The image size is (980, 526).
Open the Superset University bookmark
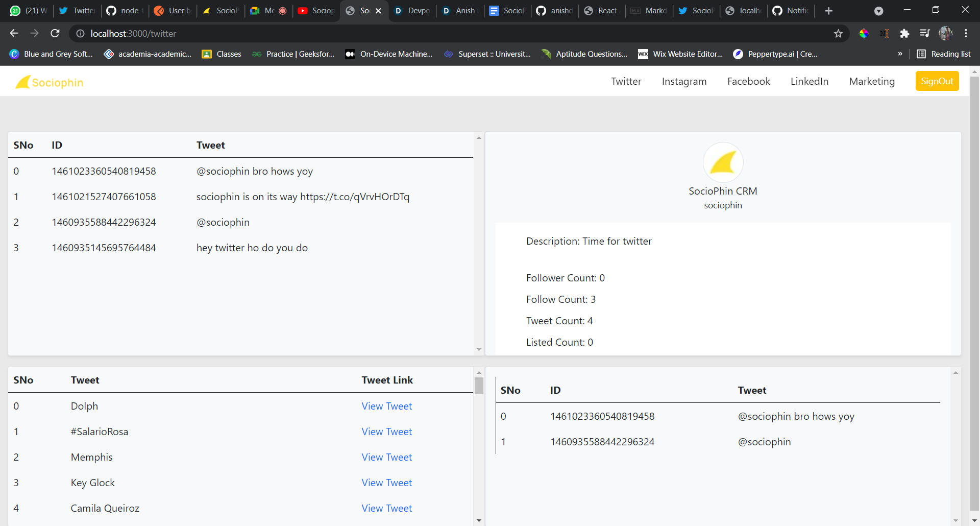coord(487,54)
